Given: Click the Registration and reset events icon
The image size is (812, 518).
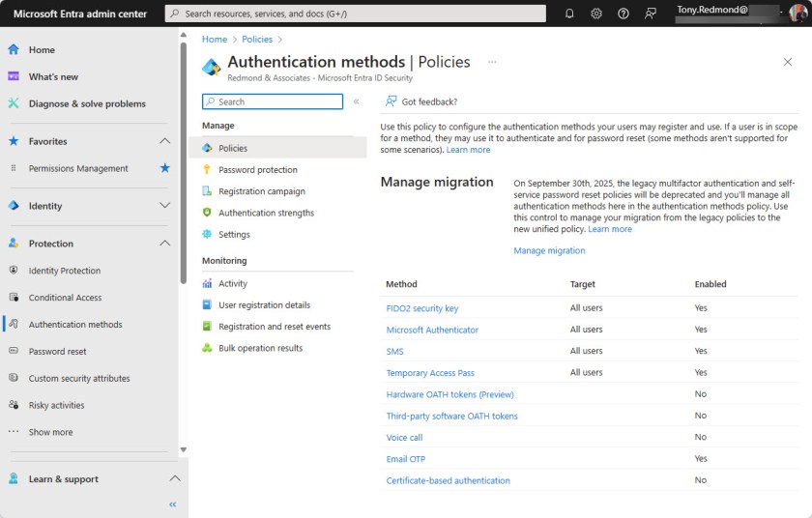Looking at the screenshot, I should [x=207, y=326].
